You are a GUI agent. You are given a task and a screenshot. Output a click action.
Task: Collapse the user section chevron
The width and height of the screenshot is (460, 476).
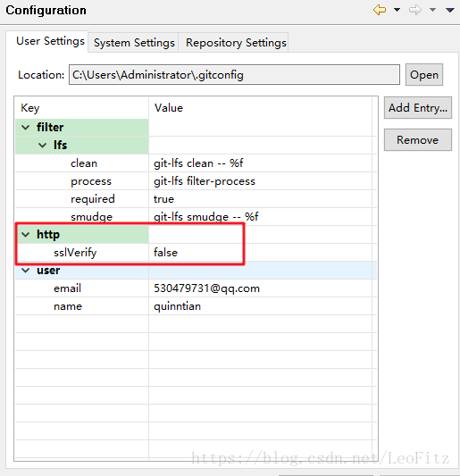tap(26, 271)
